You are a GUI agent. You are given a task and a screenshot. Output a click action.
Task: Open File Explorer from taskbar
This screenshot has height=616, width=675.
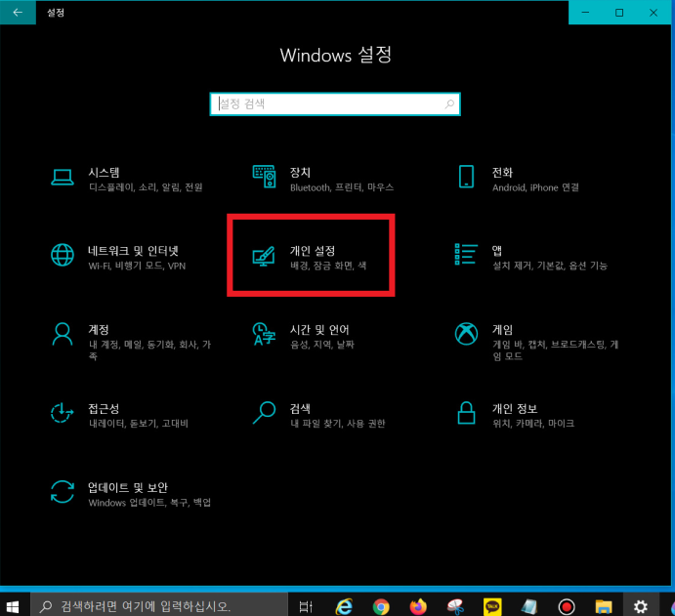click(604, 607)
